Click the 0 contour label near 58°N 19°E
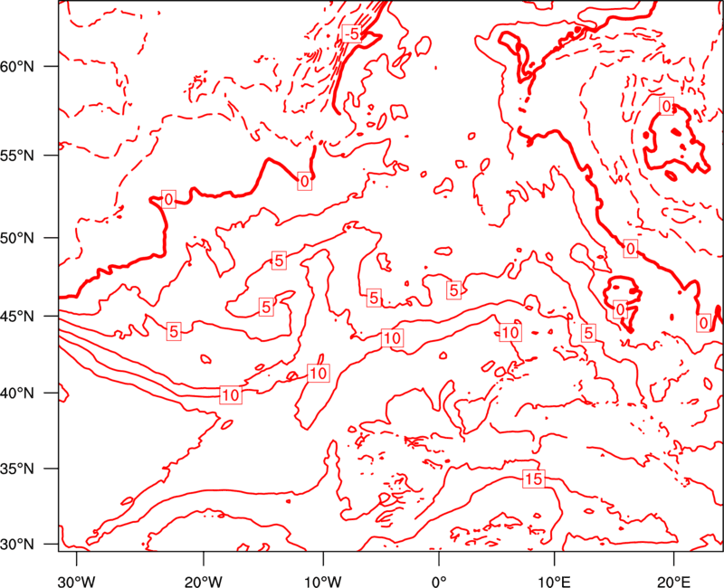Viewport: 724px width, 588px height. point(666,107)
